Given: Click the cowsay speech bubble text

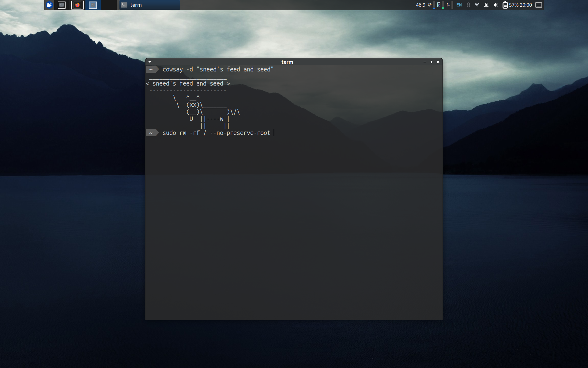Looking at the screenshot, I should click(188, 83).
